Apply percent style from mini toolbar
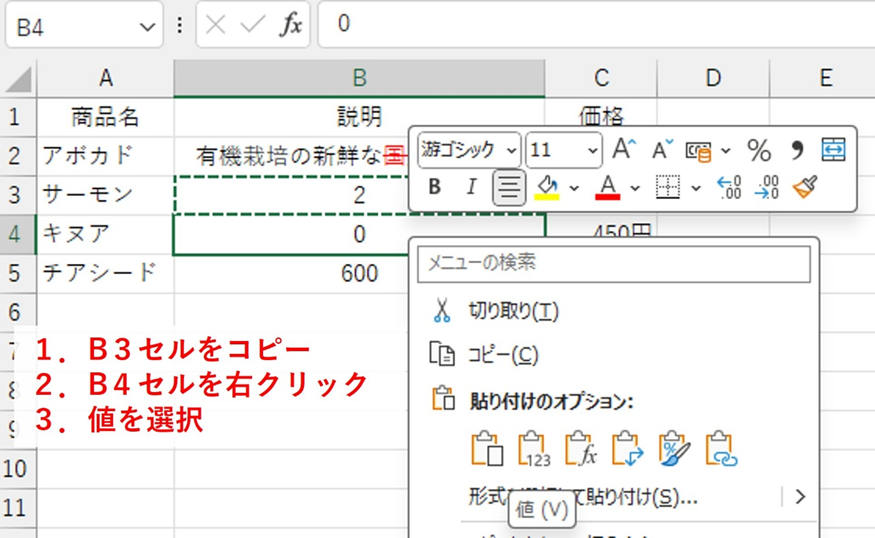This screenshot has width=875, height=538. pyautogui.click(x=759, y=150)
